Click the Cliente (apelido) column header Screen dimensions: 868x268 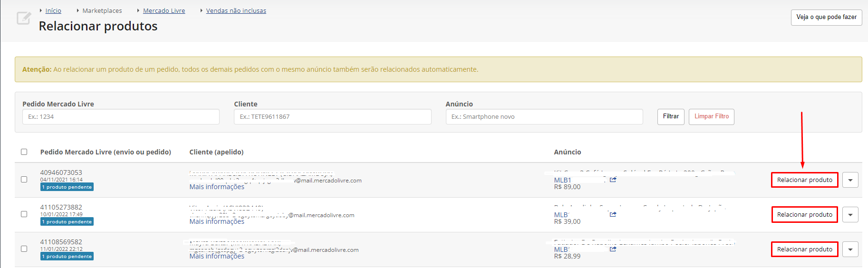(x=216, y=152)
